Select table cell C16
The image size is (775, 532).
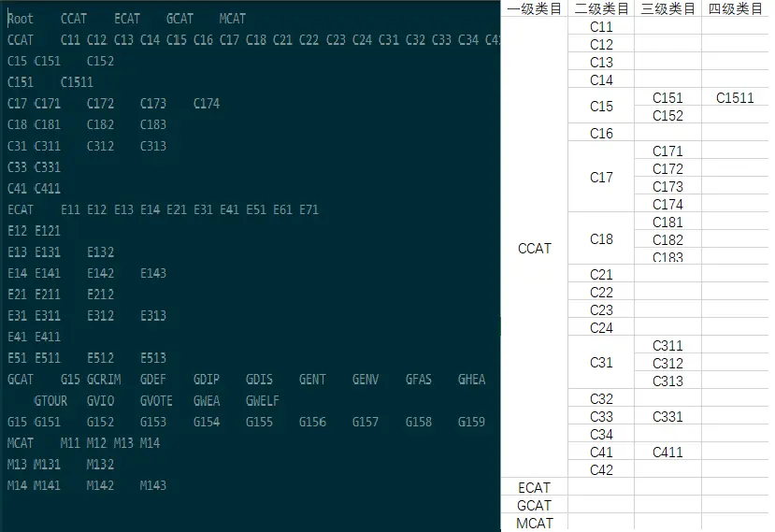coord(601,133)
